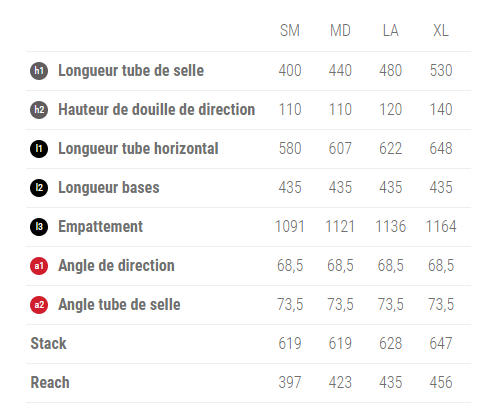488x412 pixels.
Task: Select the l2 chainstay length badge
Action: (x=39, y=188)
